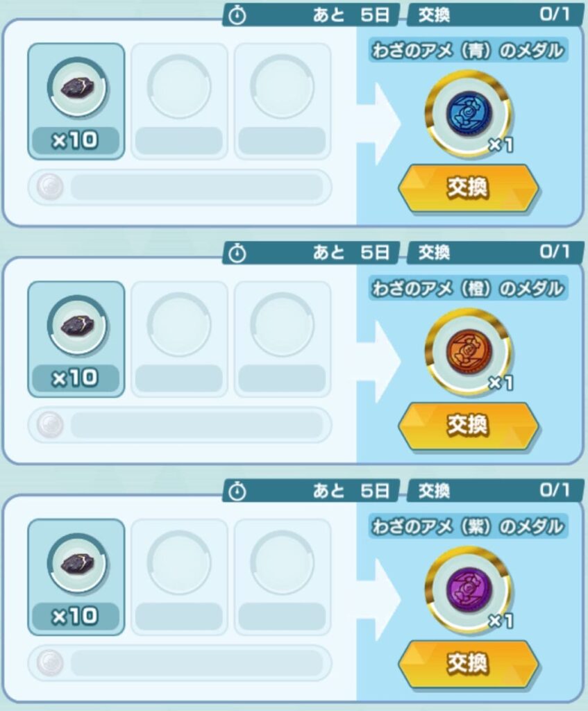Tap the timer clock icon on the third exchange
The width and height of the screenshot is (588, 711).
point(237,492)
